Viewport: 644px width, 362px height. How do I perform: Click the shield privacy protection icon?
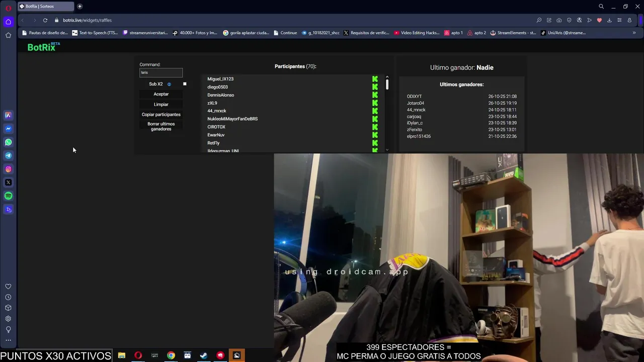[x=569, y=20]
